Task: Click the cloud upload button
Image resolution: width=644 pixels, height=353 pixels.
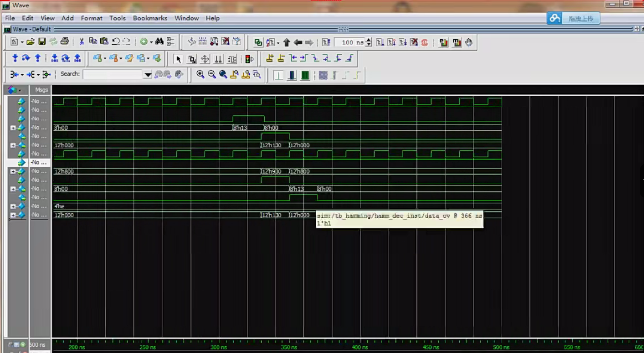Action: coord(573,19)
